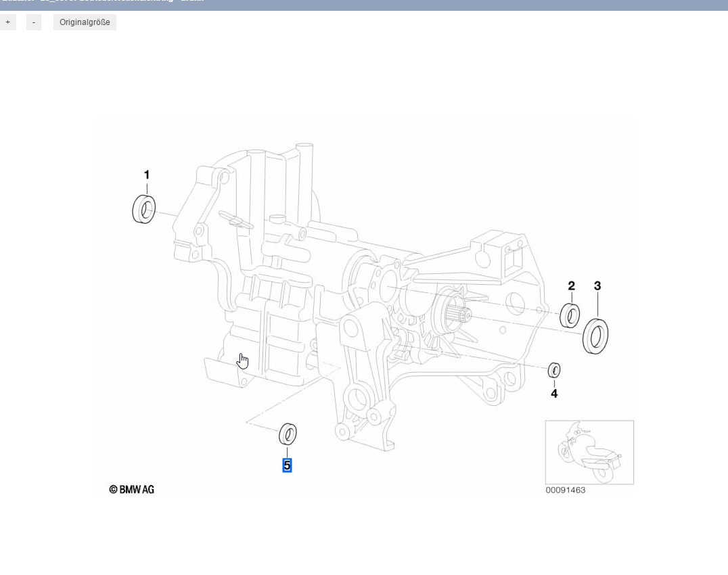Click the seal ring drawing under label 1

tap(143, 208)
